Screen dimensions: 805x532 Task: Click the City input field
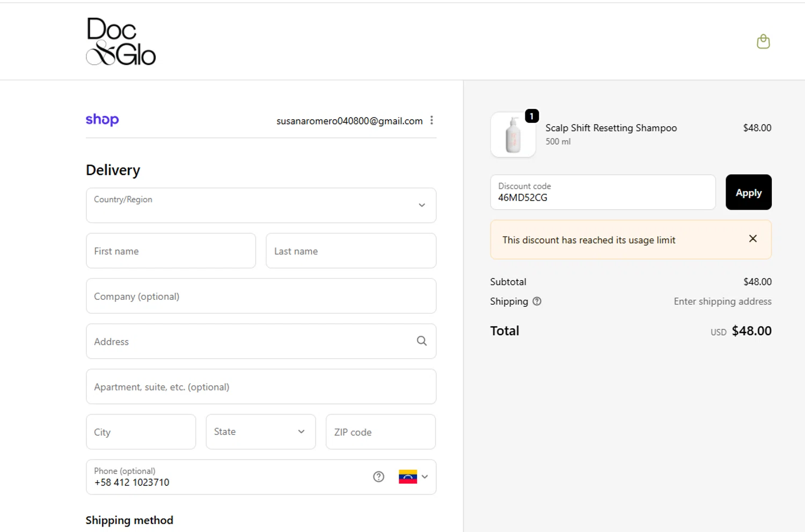[x=141, y=432]
